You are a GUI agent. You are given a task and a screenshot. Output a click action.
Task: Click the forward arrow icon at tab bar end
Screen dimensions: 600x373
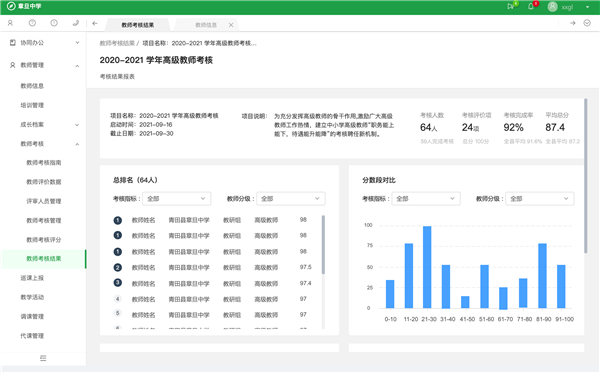pyautogui.click(x=572, y=23)
